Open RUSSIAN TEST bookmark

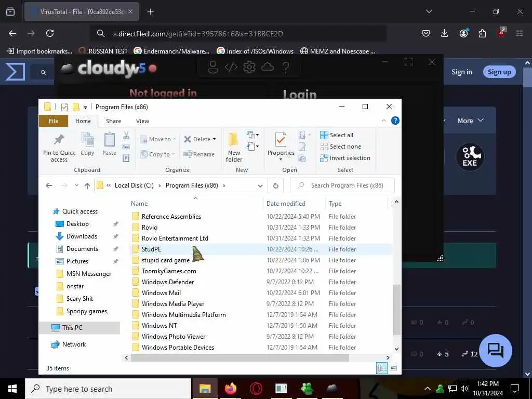coord(103,51)
